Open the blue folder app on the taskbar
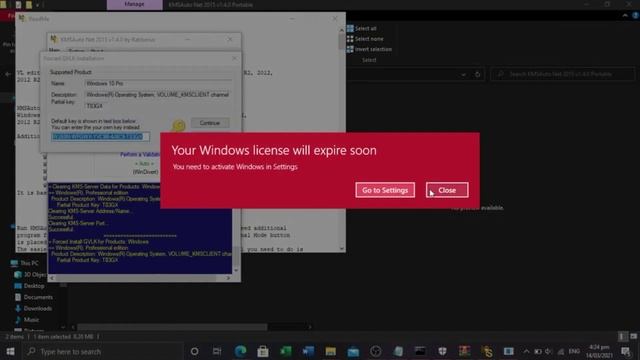The height and width of the screenshot is (360, 640). click(x=353, y=351)
